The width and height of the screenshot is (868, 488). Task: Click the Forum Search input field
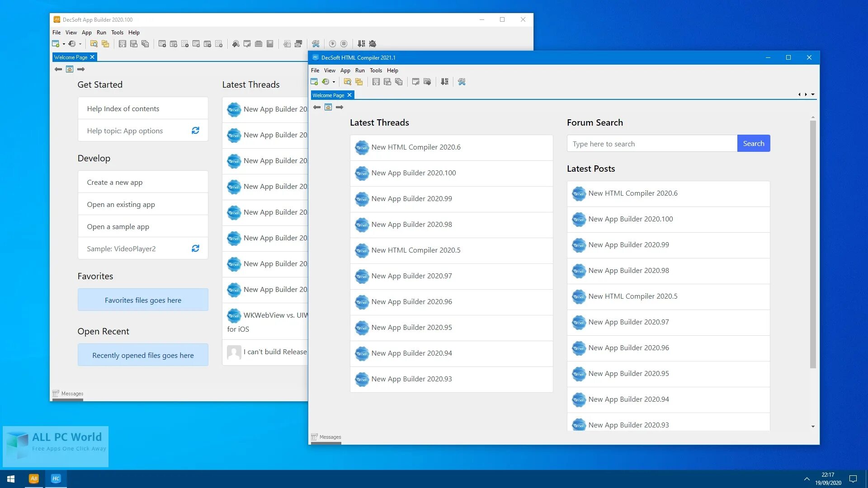(x=652, y=144)
